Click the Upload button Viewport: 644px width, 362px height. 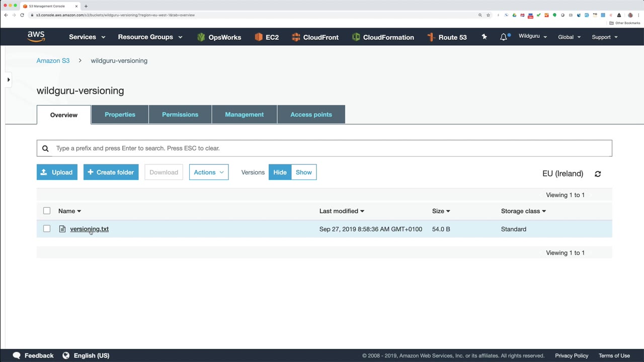pos(57,172)
